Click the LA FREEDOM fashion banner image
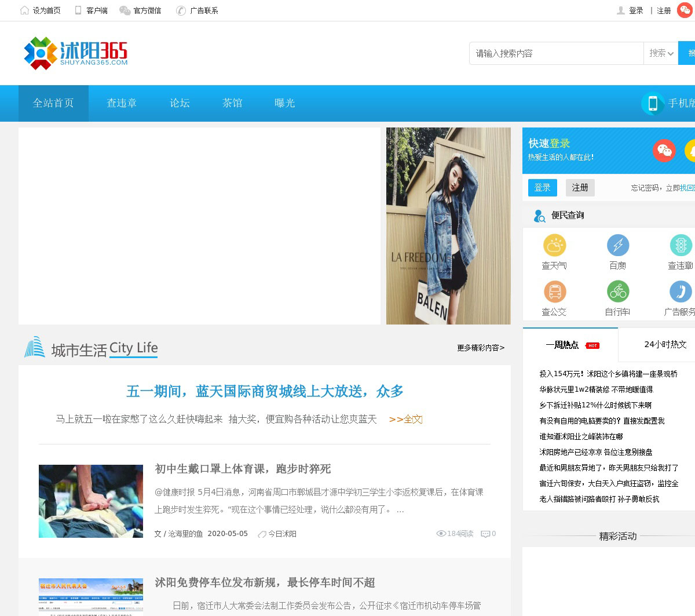This screenshot has height=616, width=695. pos(448,226)
